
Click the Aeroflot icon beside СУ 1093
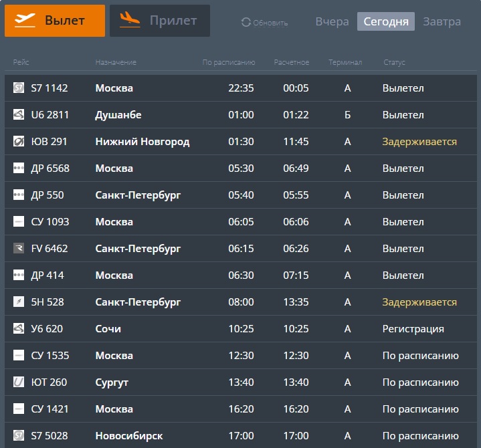click(x=19, y=222)
